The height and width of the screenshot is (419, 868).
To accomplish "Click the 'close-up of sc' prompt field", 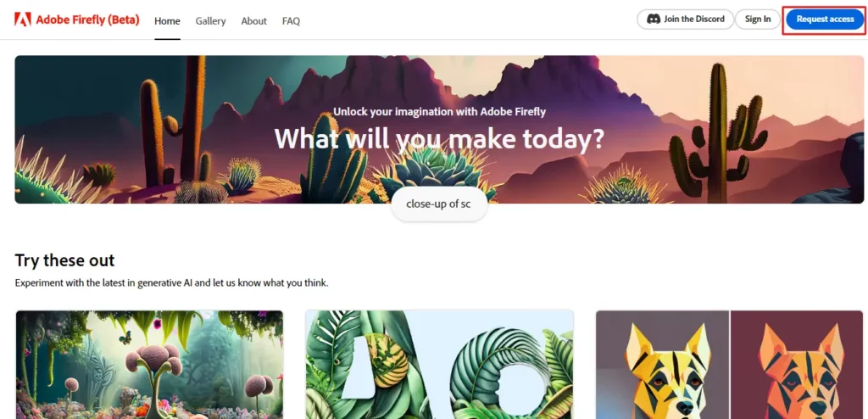I will tap(439, 204).
